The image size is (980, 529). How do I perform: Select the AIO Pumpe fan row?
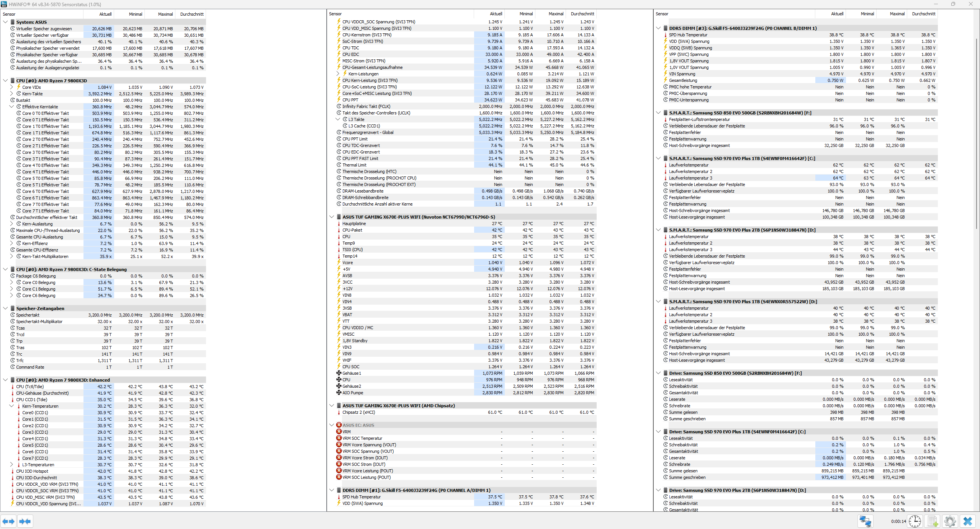click(x=352, y=393)
